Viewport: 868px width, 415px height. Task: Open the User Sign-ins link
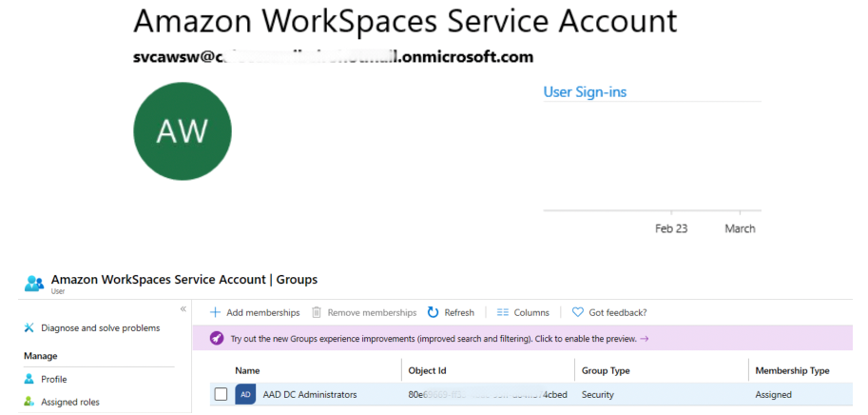(585, 91)
